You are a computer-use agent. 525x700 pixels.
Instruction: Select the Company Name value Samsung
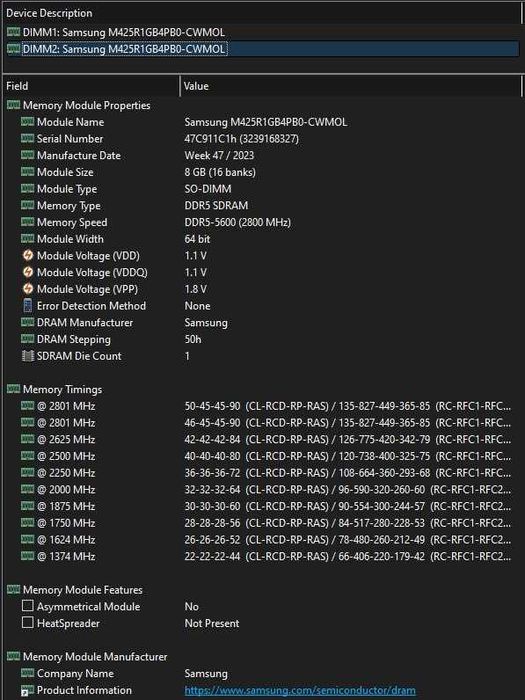pyautogui.click(x=206, y=673)
